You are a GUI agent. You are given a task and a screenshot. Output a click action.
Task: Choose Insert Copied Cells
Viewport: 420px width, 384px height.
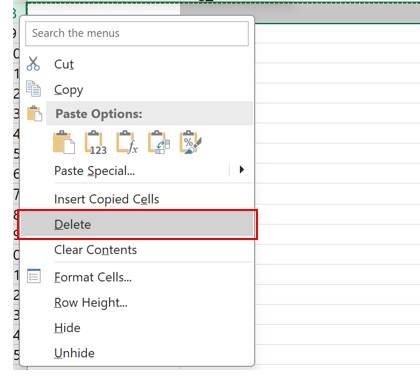pos(107,199)
